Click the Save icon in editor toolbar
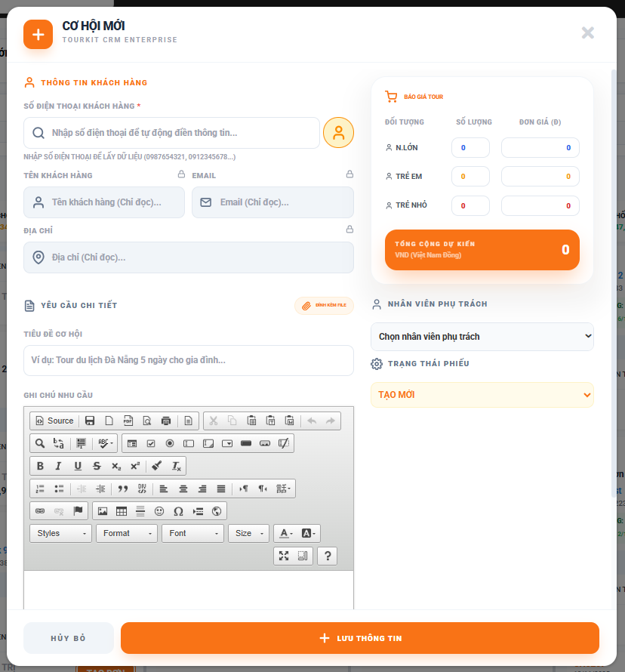 coord(90,421)
